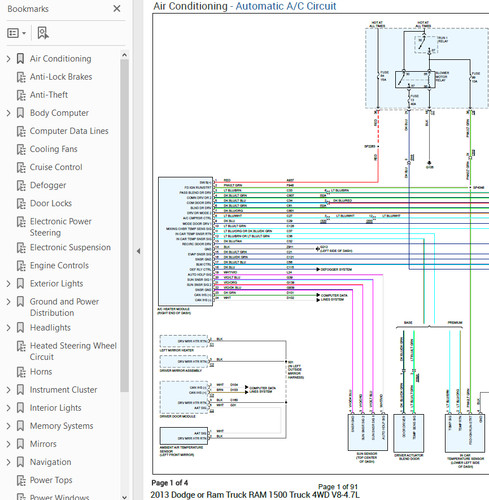Expand the Exterior Lights bookmark
Viewport: 489px width, 500px height.
[x=9, y=284]
